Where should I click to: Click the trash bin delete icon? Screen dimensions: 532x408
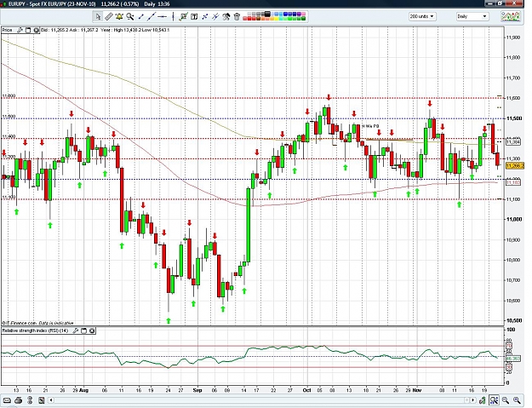click(237, 16)
